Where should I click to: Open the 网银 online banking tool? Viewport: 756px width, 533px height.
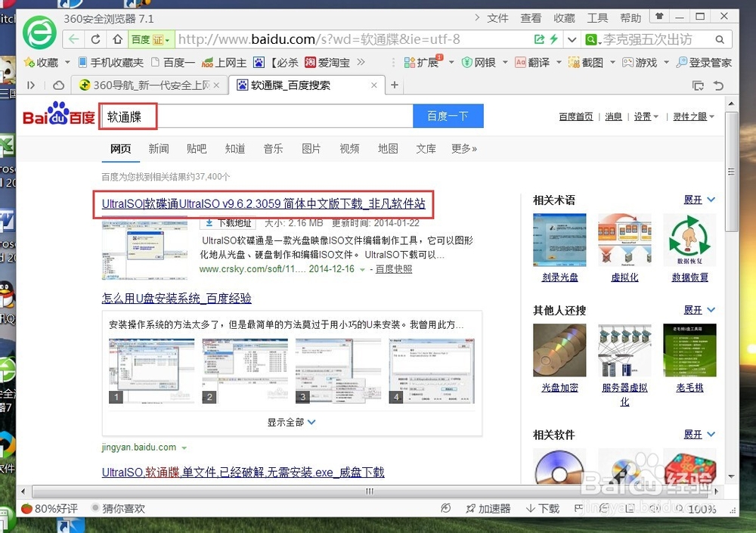coord(479,62)
